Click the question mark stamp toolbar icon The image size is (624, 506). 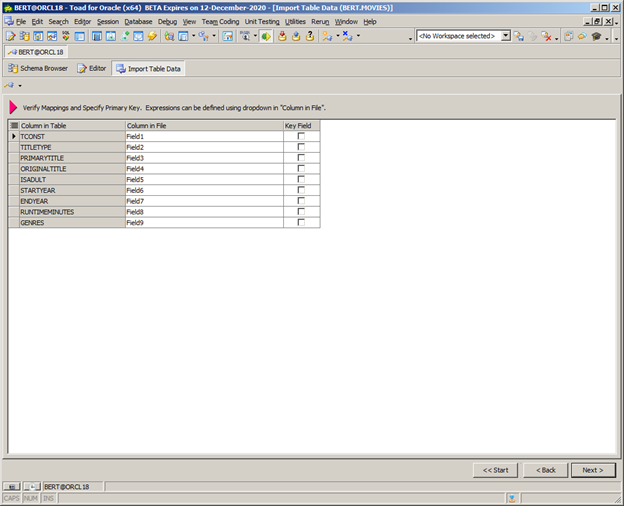tap(310, 36)
